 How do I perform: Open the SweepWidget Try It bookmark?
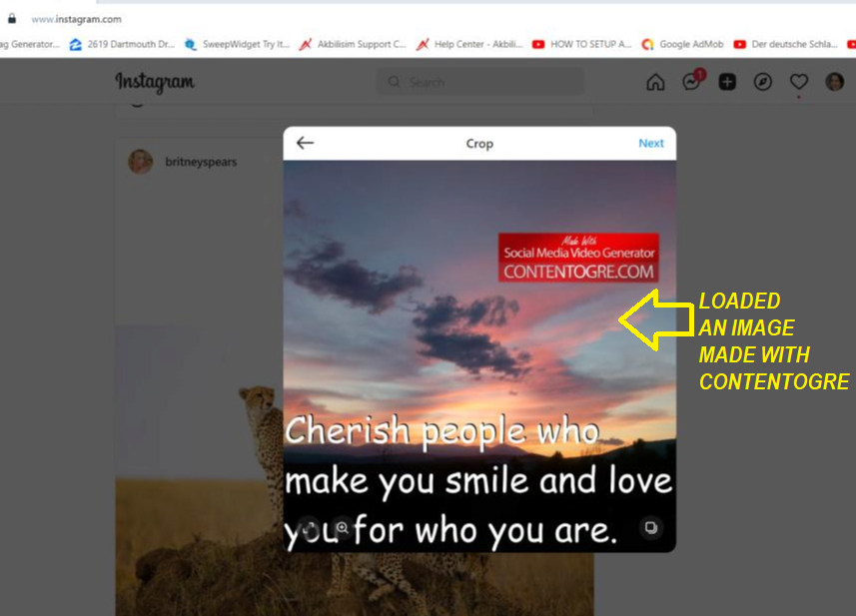coord(237,44)
